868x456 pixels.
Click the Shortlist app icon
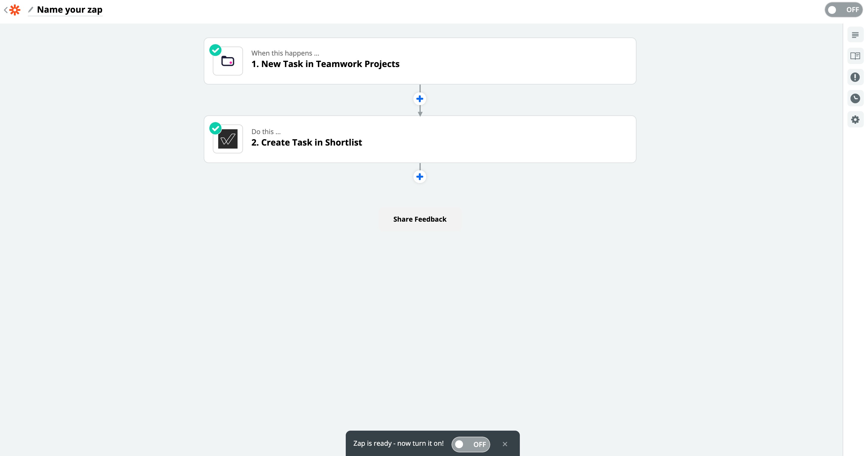(228, 139)
